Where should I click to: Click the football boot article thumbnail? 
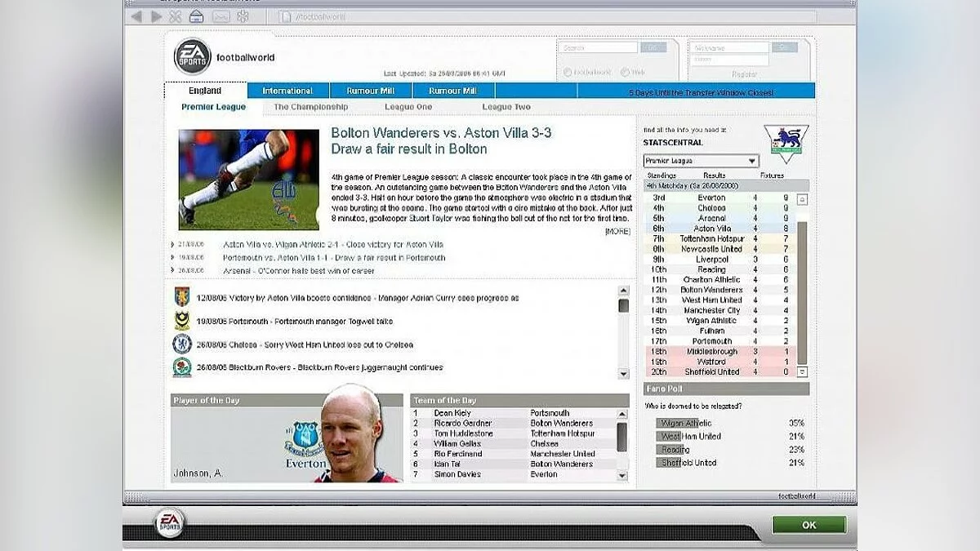(249, 180)
